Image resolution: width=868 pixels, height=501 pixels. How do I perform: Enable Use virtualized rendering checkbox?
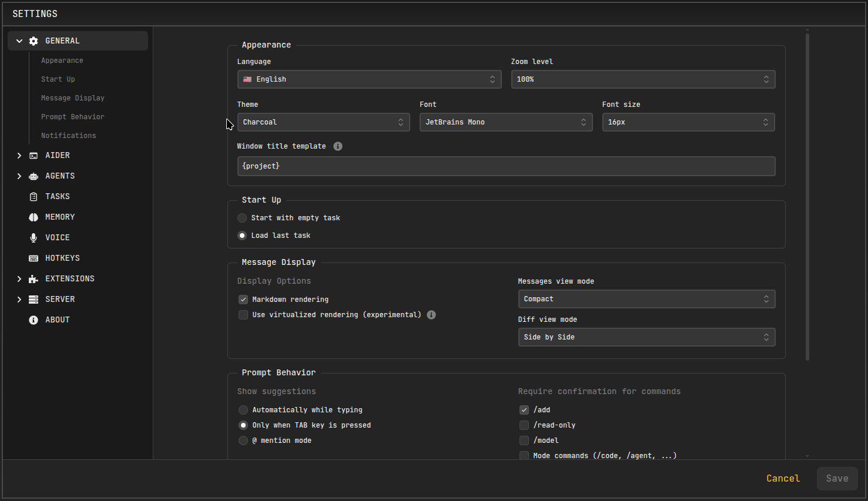coord(243,315)
